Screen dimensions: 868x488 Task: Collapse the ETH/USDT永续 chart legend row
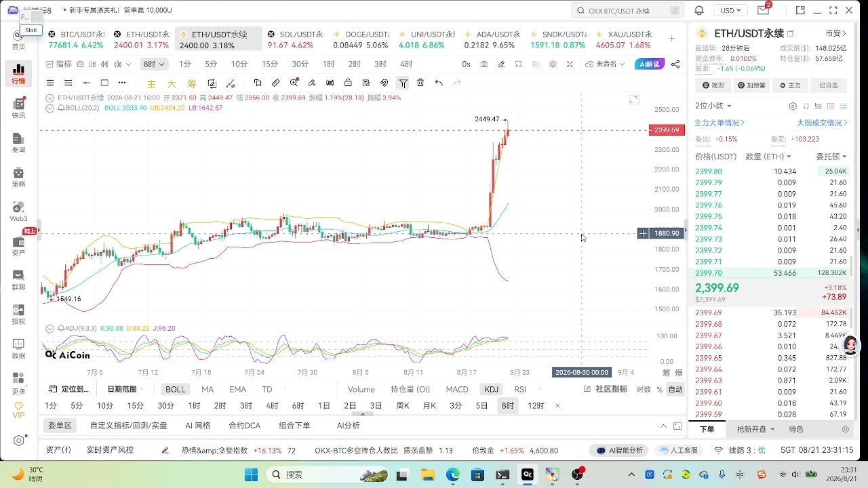click(x=50, y=98)
